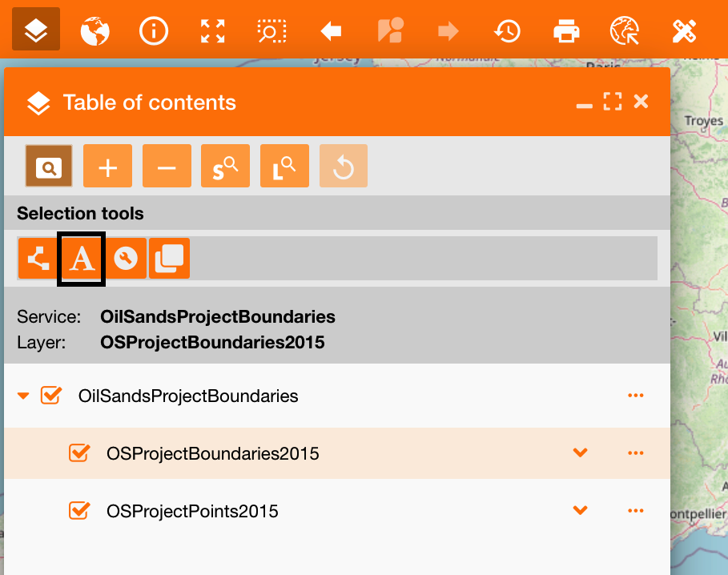Viewport: 728px width, 575px height.
Task: Click the Troyes label on the map
Action: 703,121
